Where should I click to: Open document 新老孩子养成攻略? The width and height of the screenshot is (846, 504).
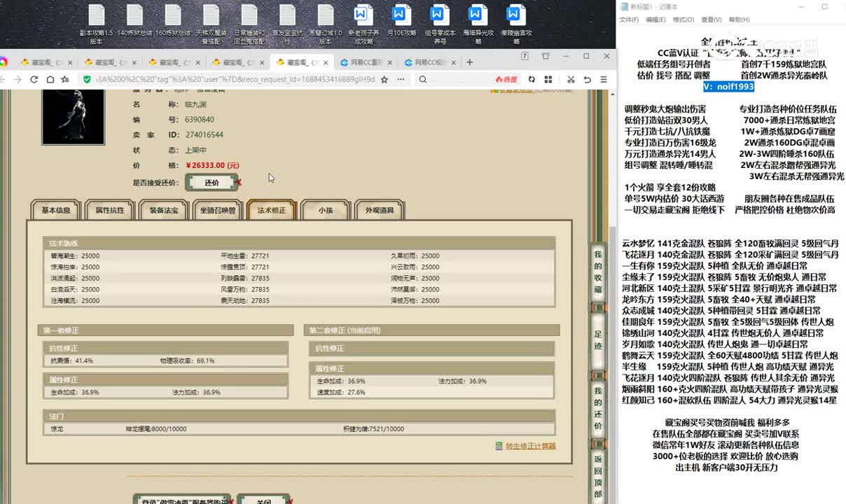point(363,23)
